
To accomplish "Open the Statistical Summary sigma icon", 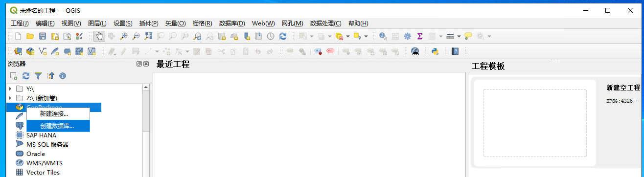I will (x=420, y=36).
